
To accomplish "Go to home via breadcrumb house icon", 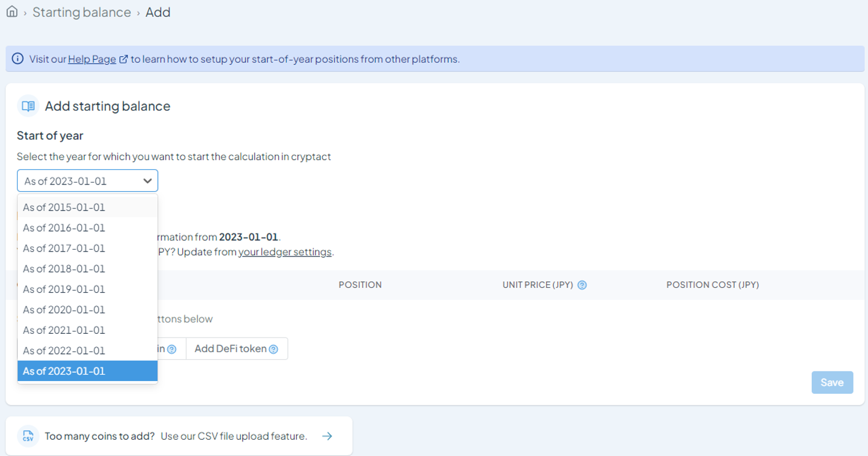I will coord(12,11).
